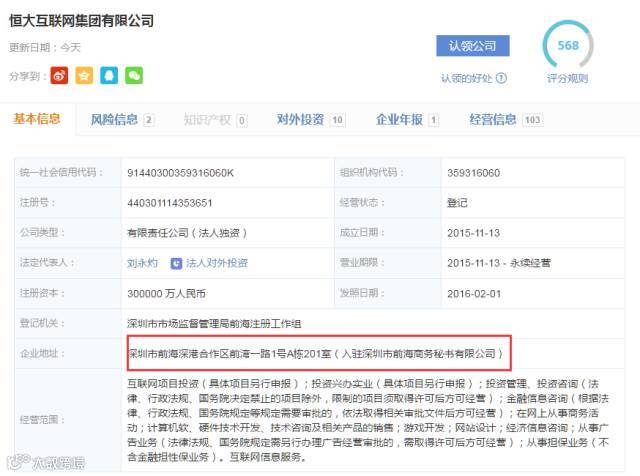Share to WeChat via green icon
The width and height of the screenshot is (640, 476).
[x=134, y=76]
